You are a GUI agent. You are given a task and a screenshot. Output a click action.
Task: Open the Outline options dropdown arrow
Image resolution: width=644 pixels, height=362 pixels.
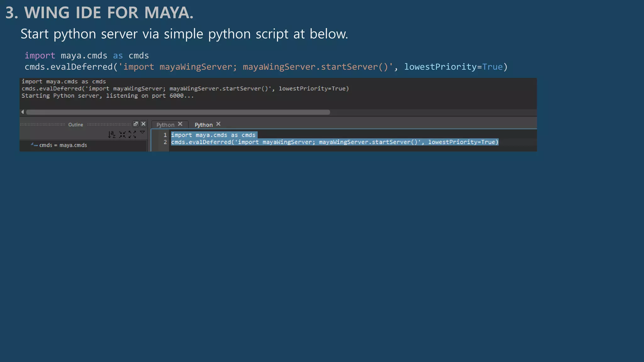point(142,133)
